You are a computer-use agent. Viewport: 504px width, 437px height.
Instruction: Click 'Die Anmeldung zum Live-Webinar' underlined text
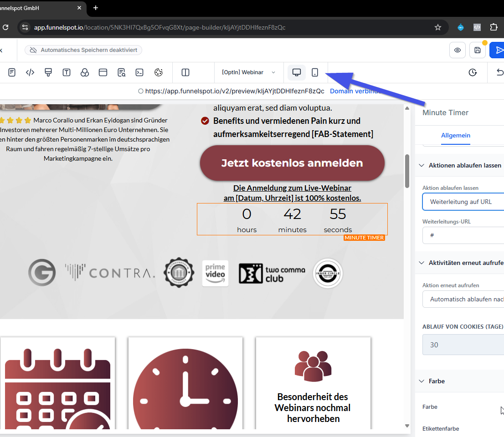292,188
